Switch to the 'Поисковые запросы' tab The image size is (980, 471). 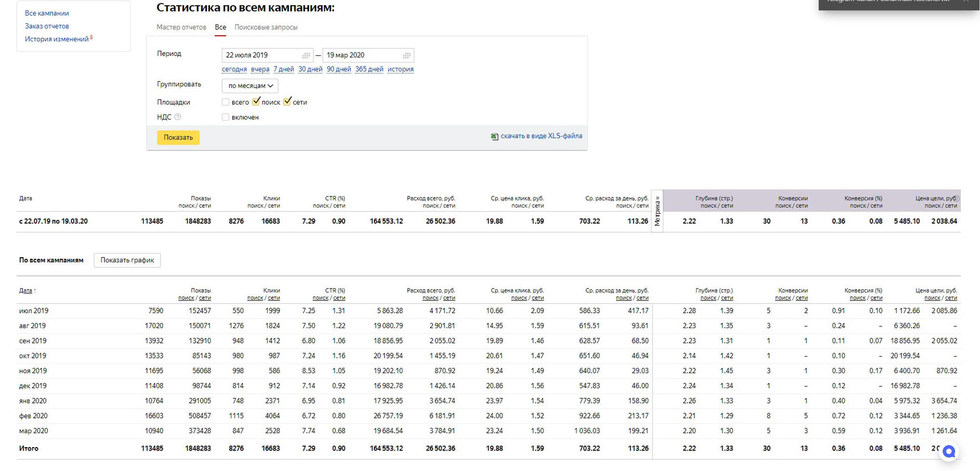pyautogui.click(x=266, y=27)
